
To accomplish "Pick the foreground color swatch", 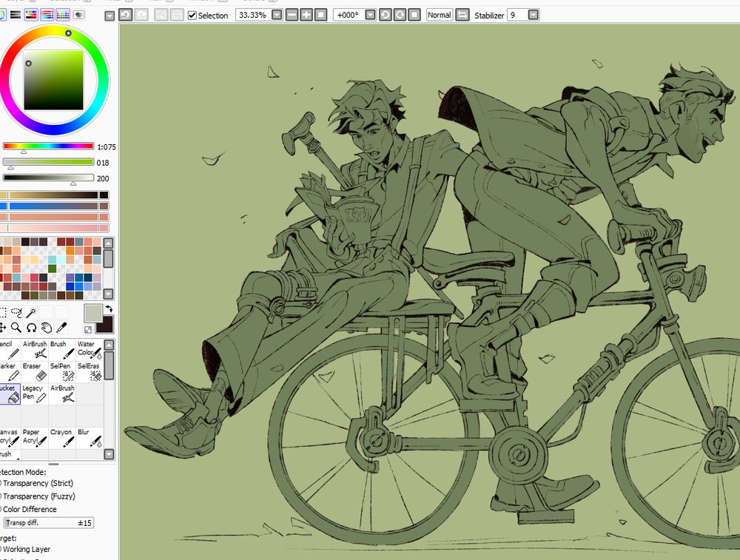I will [93, 313].
